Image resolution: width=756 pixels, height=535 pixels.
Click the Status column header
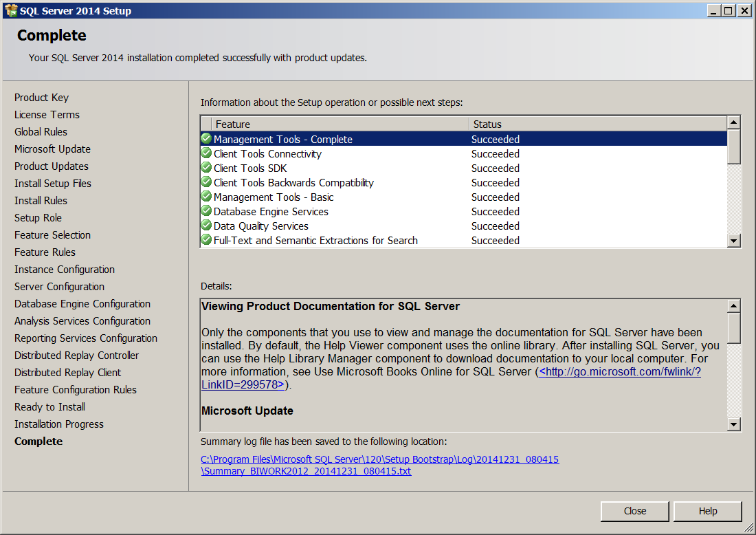point(598,124)
